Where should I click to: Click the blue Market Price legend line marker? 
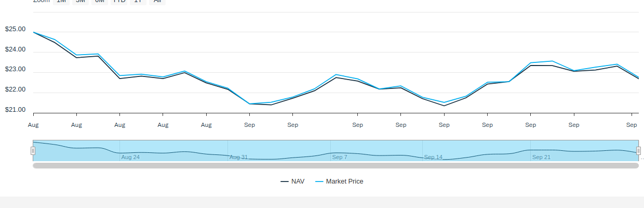[x=319, y=181]
